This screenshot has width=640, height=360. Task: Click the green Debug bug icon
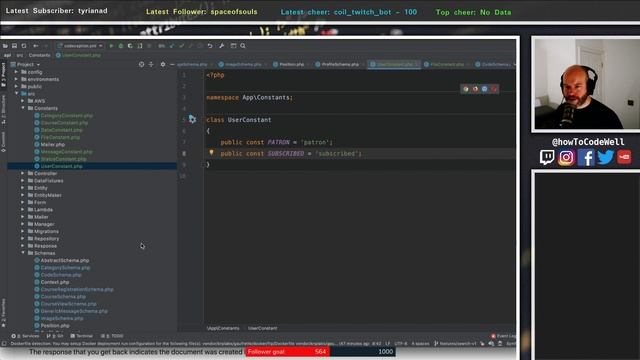coord(120,46)
